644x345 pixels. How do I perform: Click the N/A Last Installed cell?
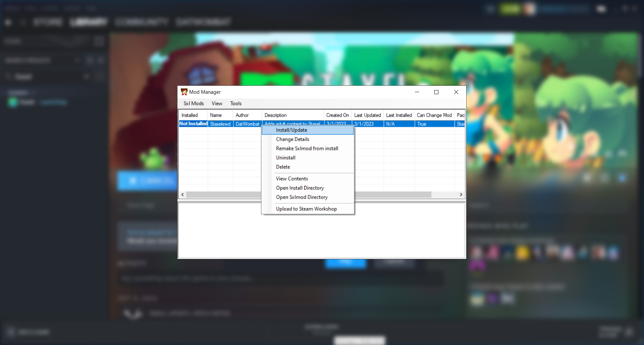coord(399,124)
